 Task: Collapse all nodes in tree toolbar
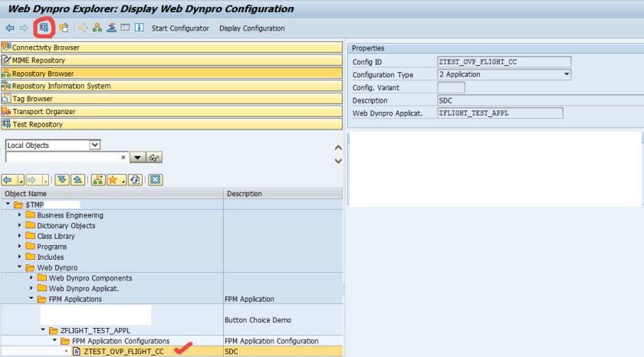click(x=77, y=180)
